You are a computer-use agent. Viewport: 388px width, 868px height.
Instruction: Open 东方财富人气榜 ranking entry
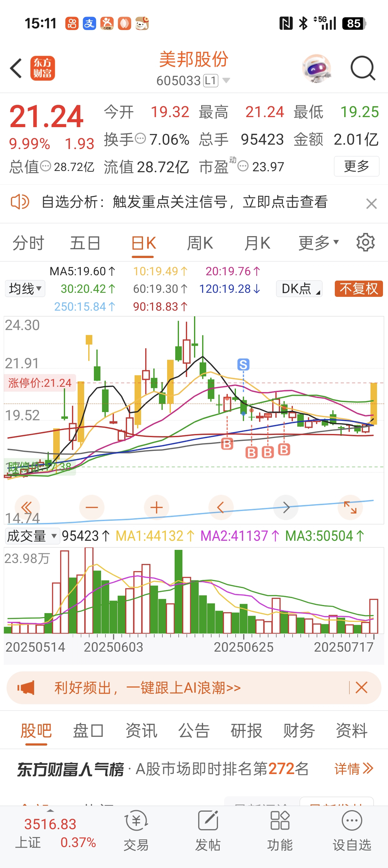pyautogui.click(x=163, y=769)
